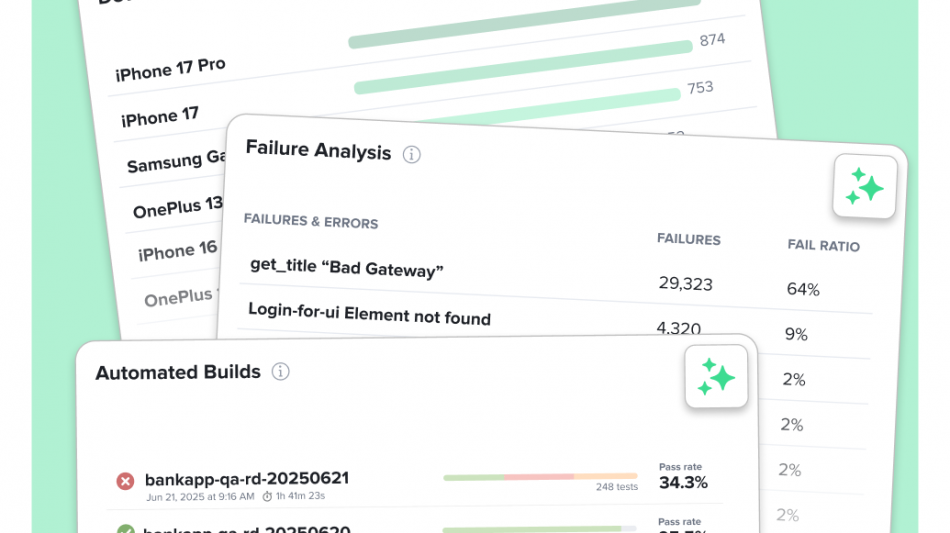Viewport: 950px width, 533px height.
Task: Click the Failure Analysis info icon
Action: pyautogui.click(x=411, y=154)
